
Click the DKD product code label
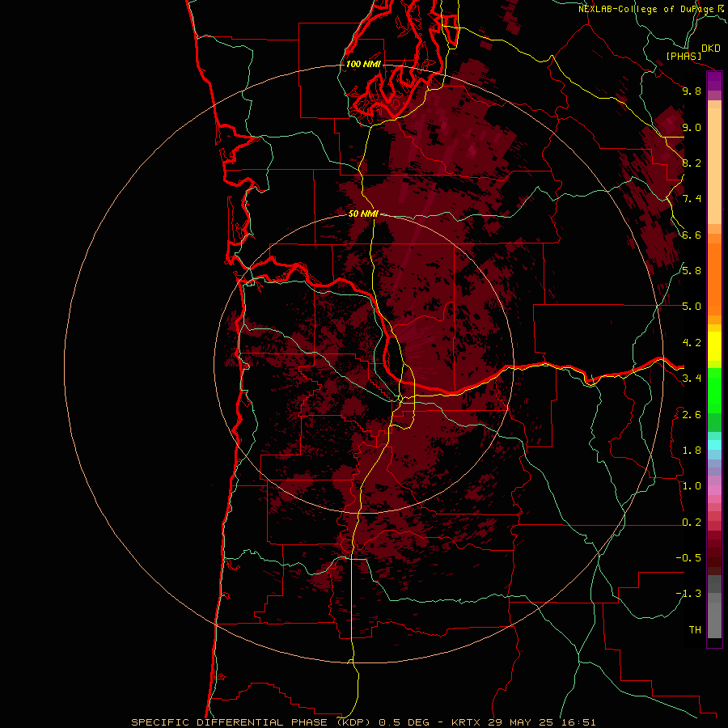(711, 49)
